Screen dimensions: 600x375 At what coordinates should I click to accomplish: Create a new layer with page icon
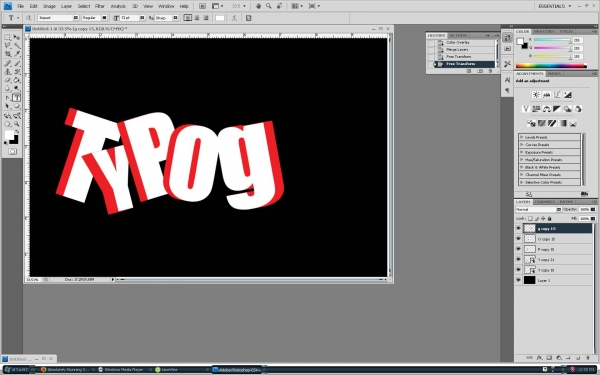click(578, 358)
